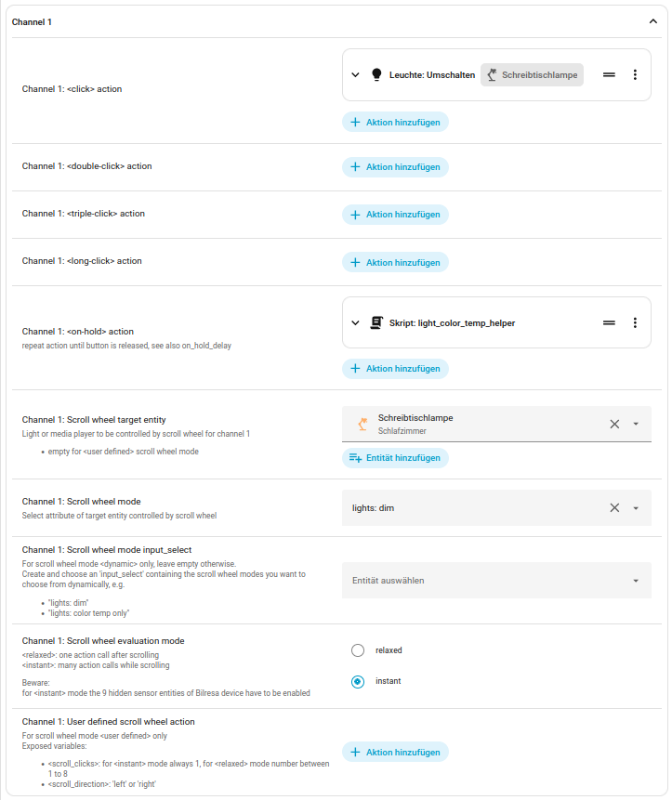
Task: Open Schreibtischlampe target entity dropdown arrow
Action: click(636, 424)
